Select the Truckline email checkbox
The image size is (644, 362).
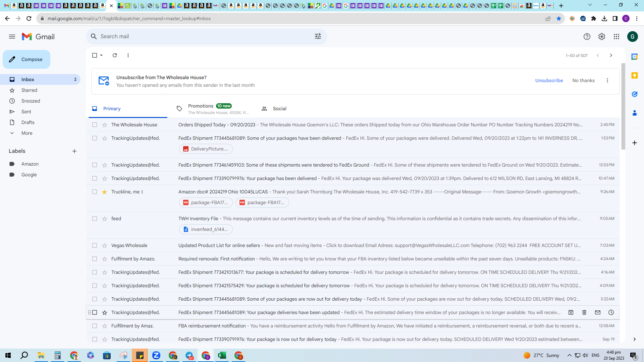pos(95,192)
